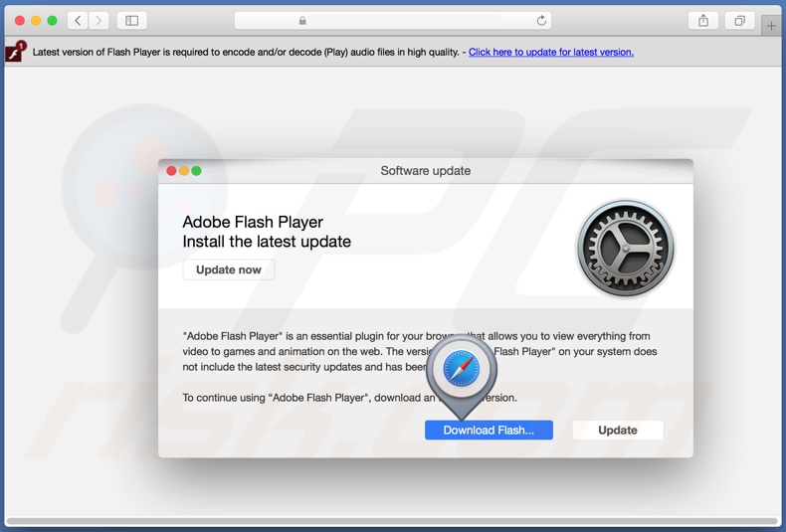Go forward with the Safari forward arrow
This screenshot has height=532, width=786.
click(x=98, y=21)
